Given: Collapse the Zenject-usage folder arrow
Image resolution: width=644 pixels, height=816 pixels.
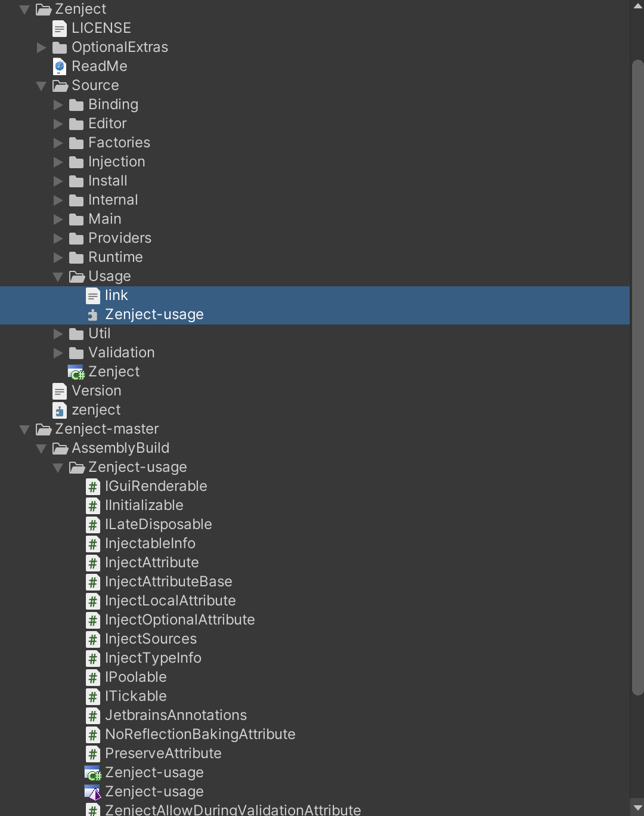Looking at the screenshot, I should click(58, 468).
